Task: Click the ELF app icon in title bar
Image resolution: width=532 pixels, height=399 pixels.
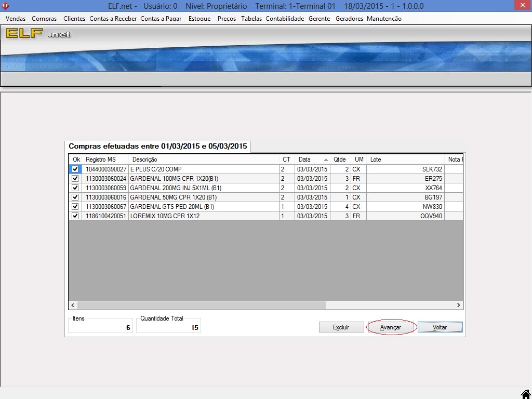Action: pos(5,6)
